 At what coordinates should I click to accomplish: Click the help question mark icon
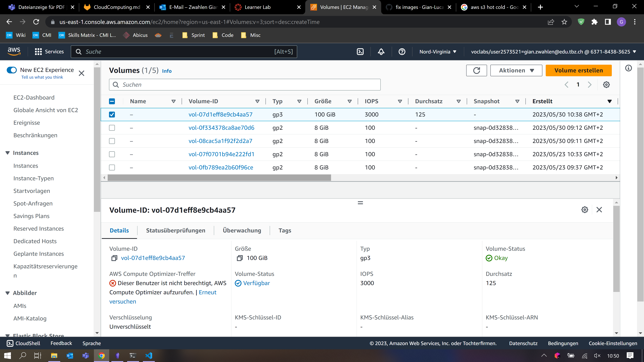pyautogui.click(x=402, y=52)
